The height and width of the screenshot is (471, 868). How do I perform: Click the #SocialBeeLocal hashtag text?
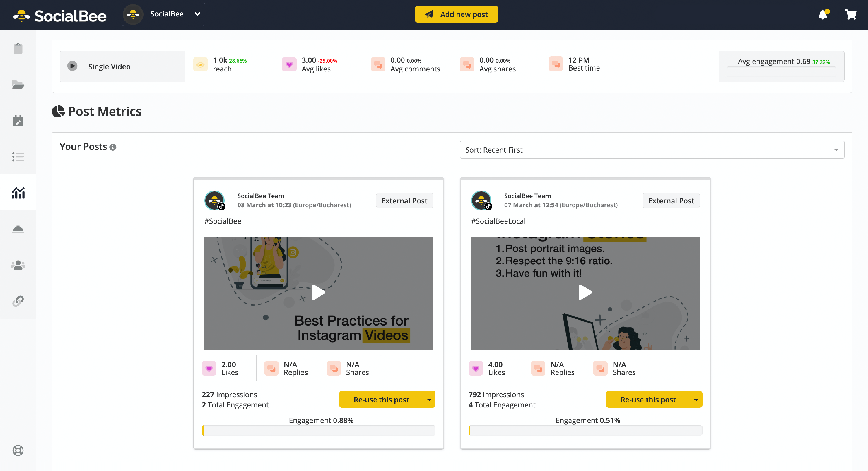[x=498, y=221]
